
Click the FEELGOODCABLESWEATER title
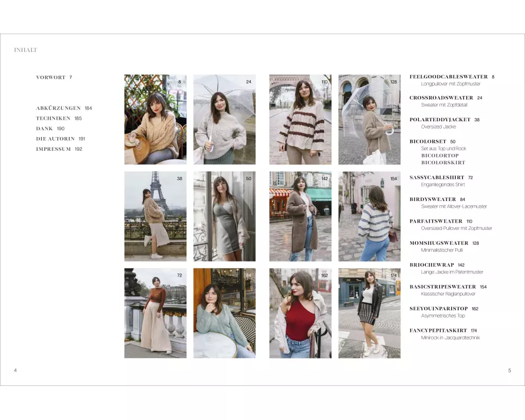448,77
